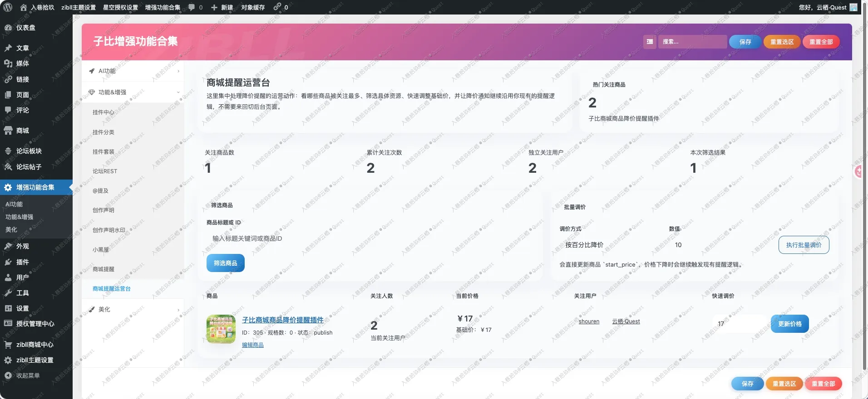Open 工具 tools wrench icon
This screenshot has height=399, width=868.
pyautogui.click(x=8, y=293)
